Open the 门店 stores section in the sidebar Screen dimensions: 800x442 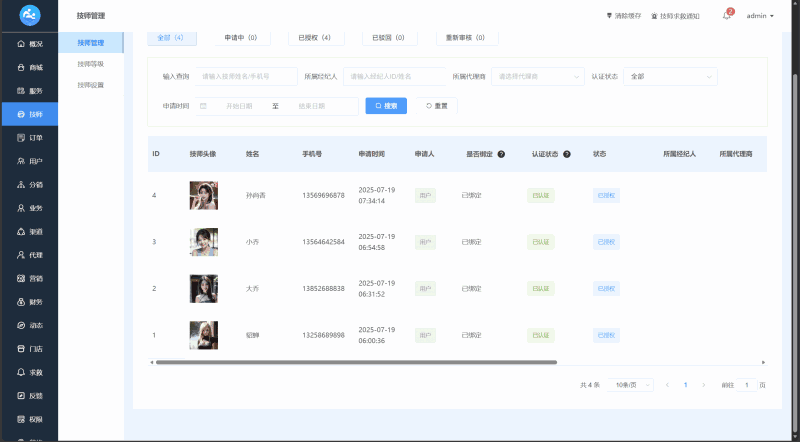(30, 349)
